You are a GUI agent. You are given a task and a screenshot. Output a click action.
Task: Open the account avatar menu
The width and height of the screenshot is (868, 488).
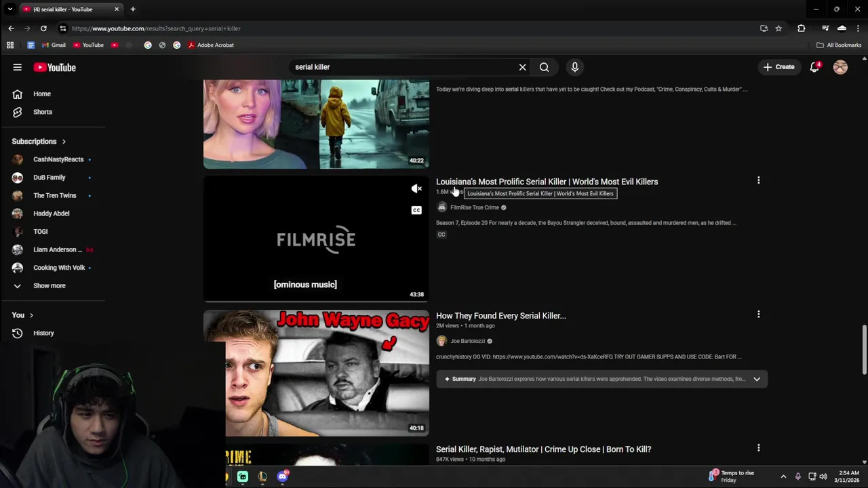point(840,67)
